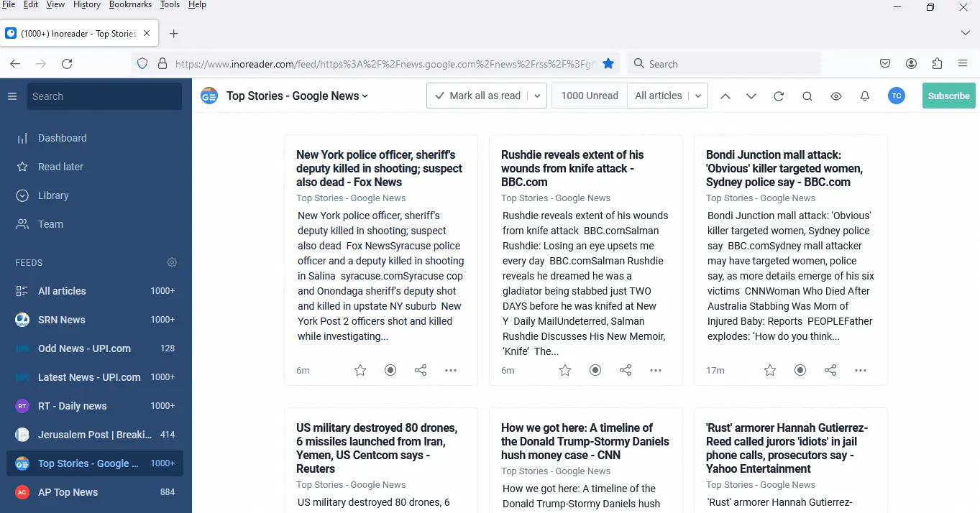Open the History menu in the menu bar
The width and height of the screenshot is (980, 513).
pos(87,5)
